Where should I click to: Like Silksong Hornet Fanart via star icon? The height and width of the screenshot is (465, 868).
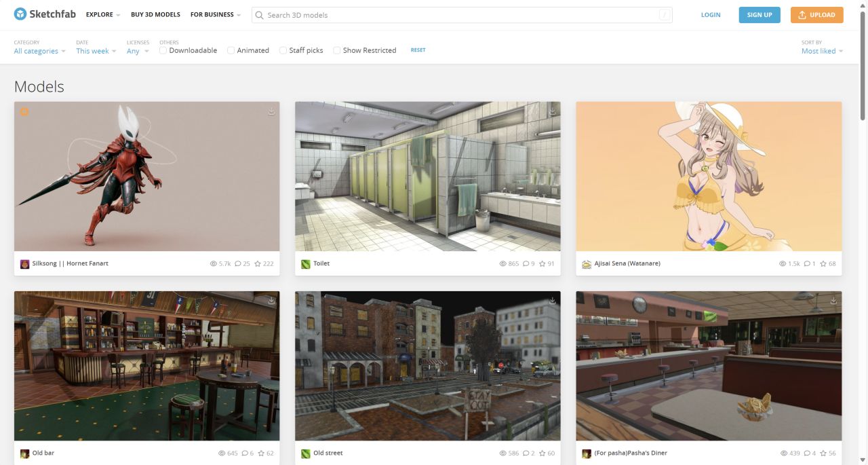point(258,264)
